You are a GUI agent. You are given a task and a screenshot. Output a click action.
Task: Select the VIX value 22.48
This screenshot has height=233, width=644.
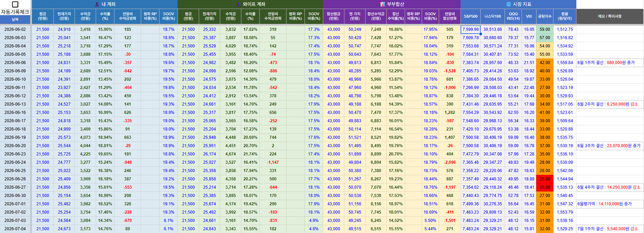[x=529, y=88]
